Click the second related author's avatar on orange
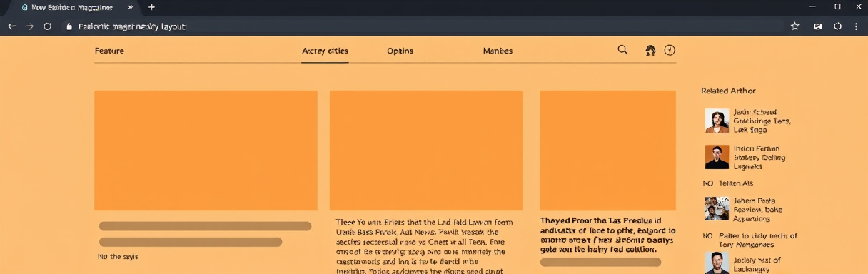This screenshot has width=868, height=274. pyautogui.click(x=717, y=157)
